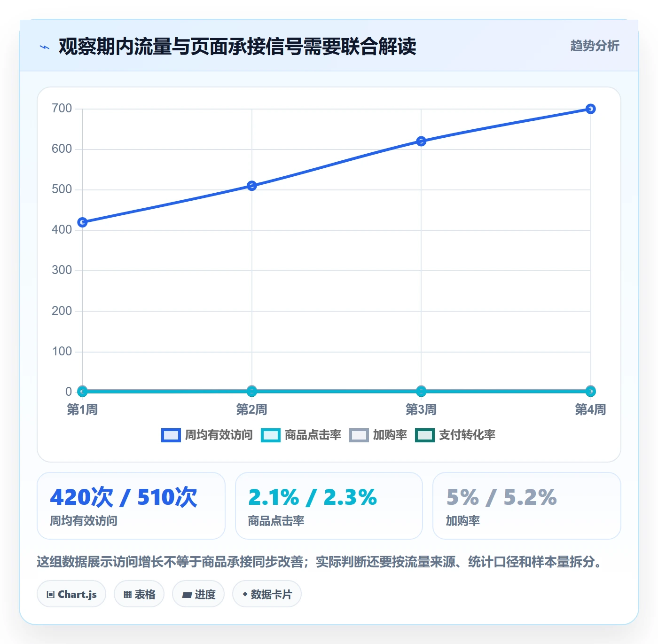The width and height of the screenshot is (658, 644).
Task: Click the 周均有效访问 card caption
Action: pyautogui.click(x=84, y=521)
